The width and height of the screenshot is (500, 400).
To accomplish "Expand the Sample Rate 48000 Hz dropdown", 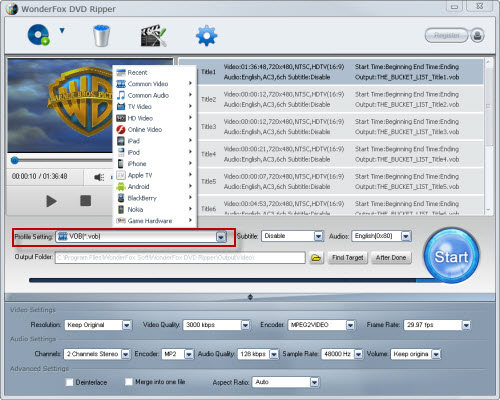I will pyautogui.click(x=358, y=354).
